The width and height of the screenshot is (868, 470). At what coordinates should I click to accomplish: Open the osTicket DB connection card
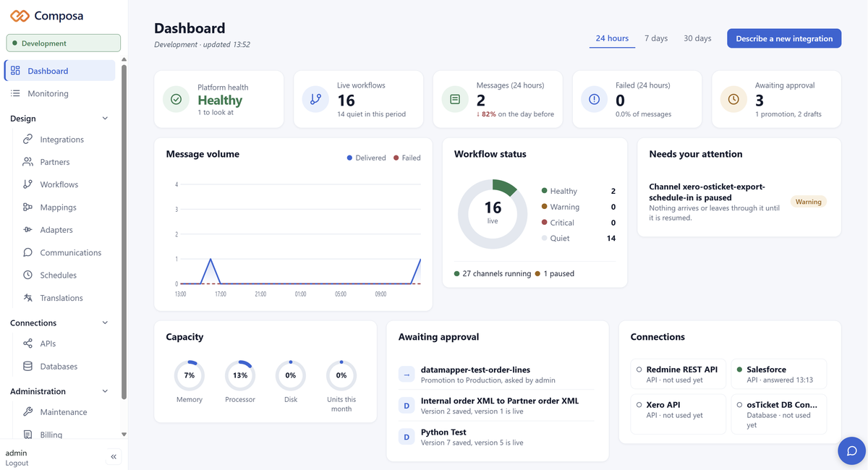(778, 414)
